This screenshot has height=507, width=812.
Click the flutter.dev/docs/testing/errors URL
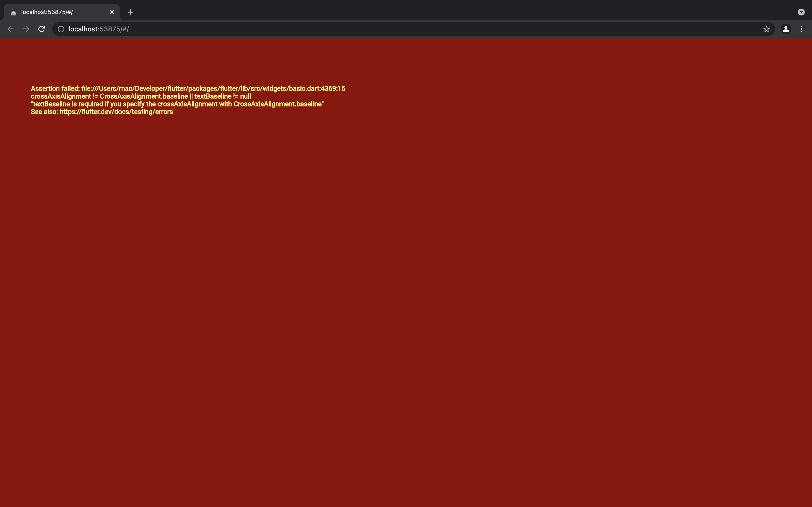click(x=116, y=112)
